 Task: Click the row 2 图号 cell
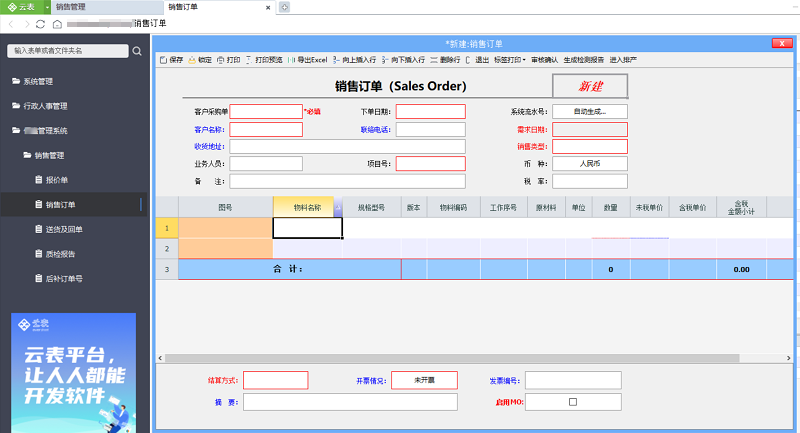point(226,249)
